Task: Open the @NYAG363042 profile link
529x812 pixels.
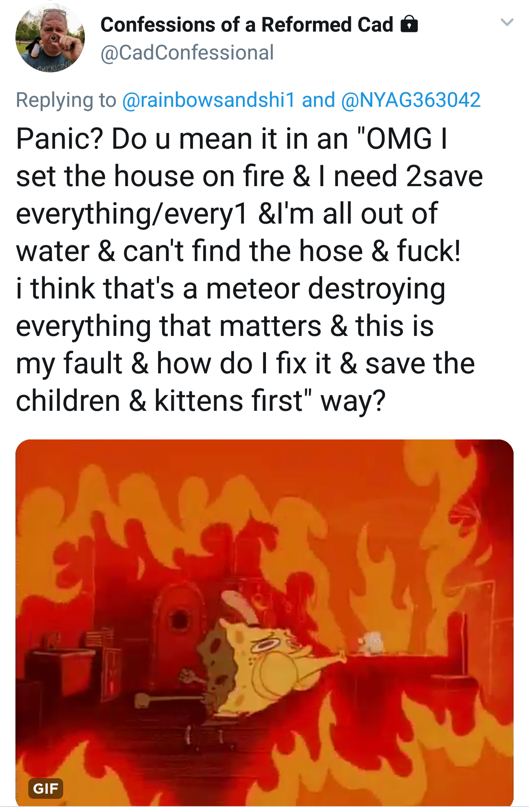Action: (411, 100)
